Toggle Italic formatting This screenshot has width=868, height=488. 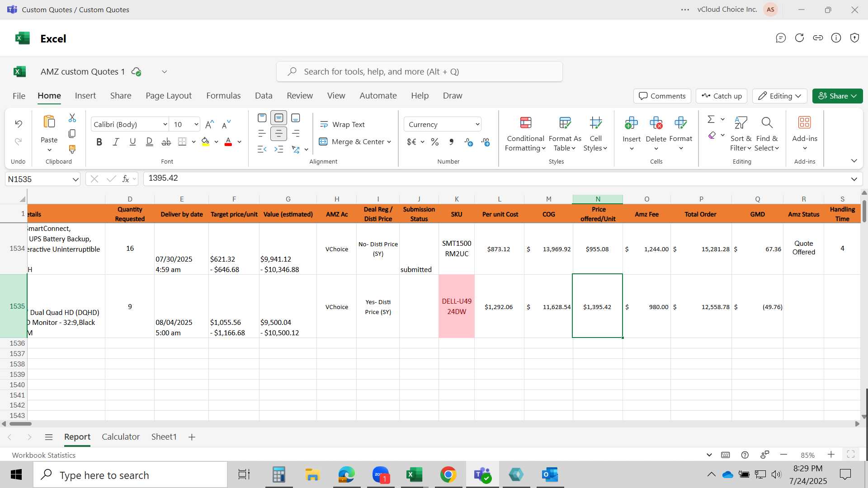point(116,142)
